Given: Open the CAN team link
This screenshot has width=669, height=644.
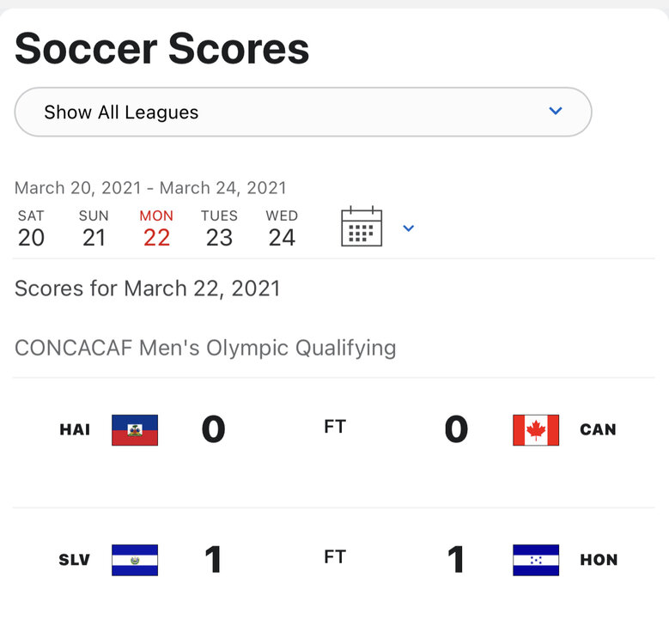Looking at the screenshot, I should tap(598, 429).
